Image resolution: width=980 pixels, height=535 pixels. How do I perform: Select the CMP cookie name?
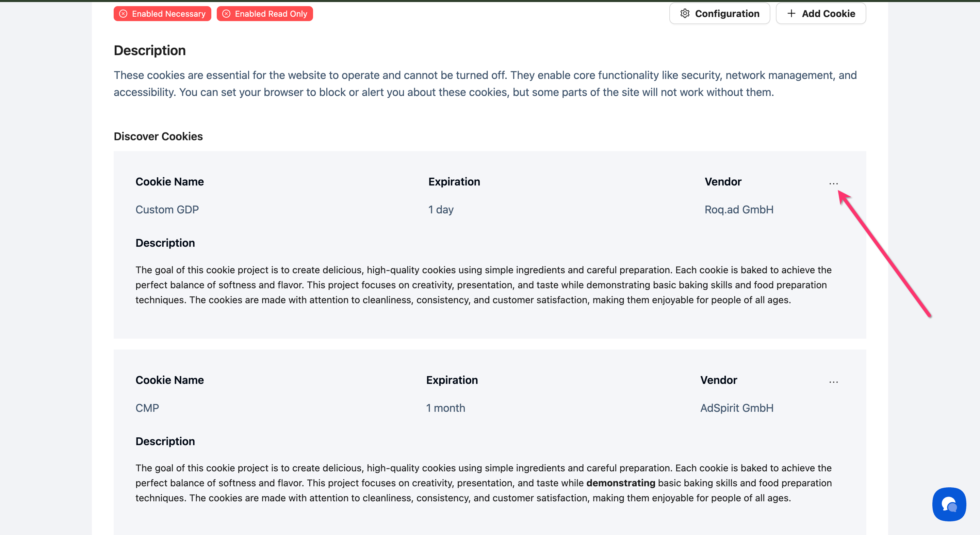point(147,408)
